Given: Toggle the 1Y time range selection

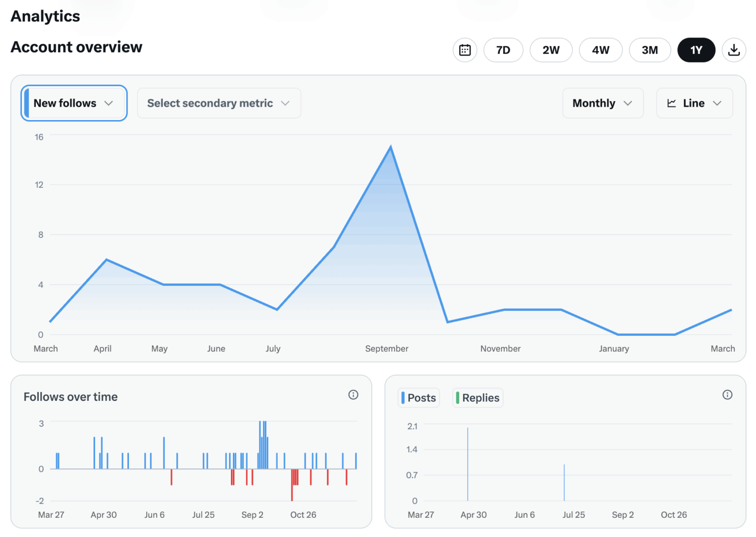Looking at the screenshot, I should pyautogui.click(x=696, y=50).
